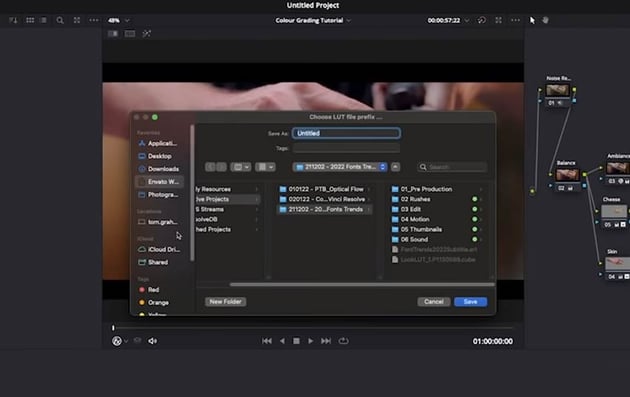Switch to grid thumbnail view icon
Screen dimensions: 630x397
pos(30,20)
